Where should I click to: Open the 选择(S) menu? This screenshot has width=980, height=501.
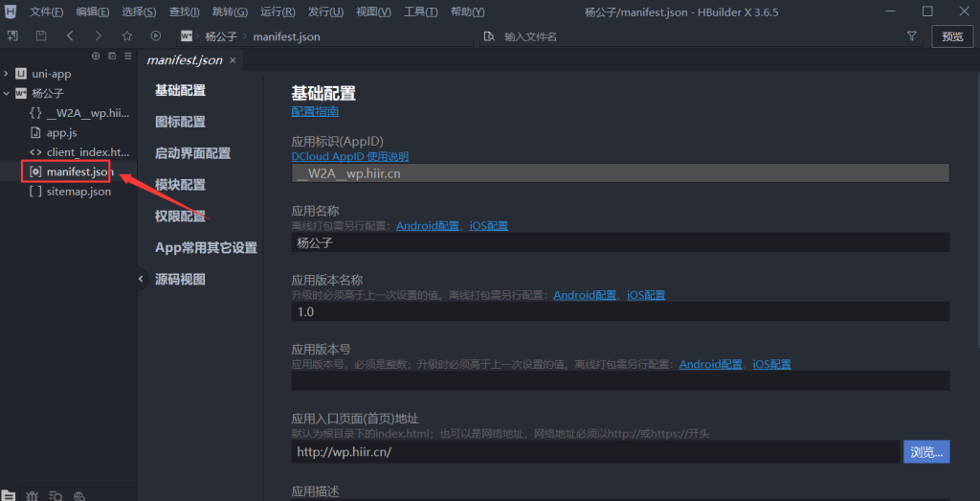tap(140, 11)
